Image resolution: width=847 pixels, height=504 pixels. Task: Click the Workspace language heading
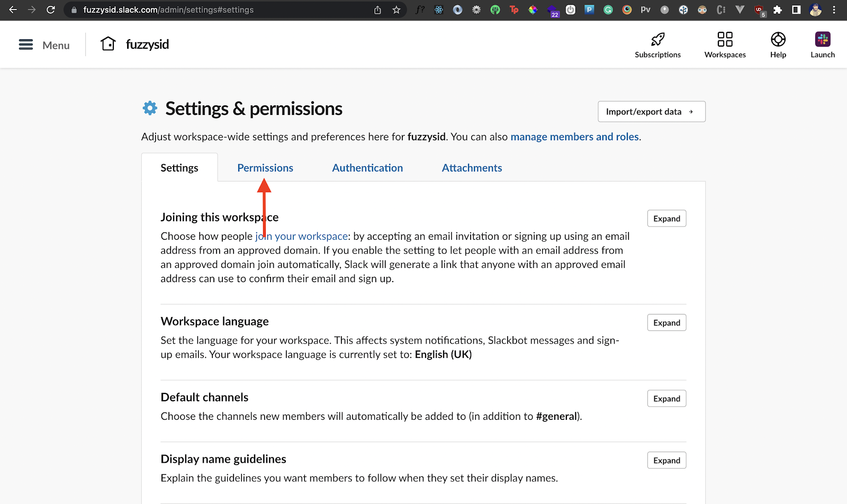(214, 321)
